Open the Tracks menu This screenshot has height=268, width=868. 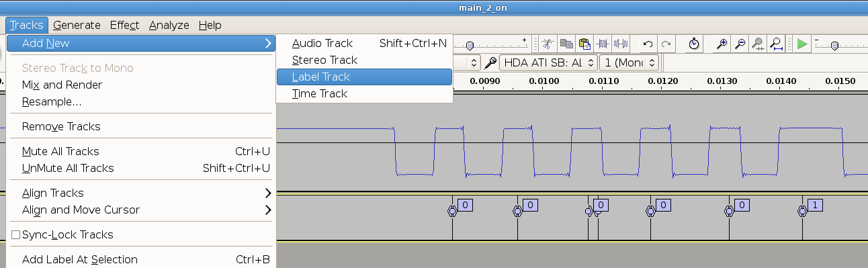point(27,25)
